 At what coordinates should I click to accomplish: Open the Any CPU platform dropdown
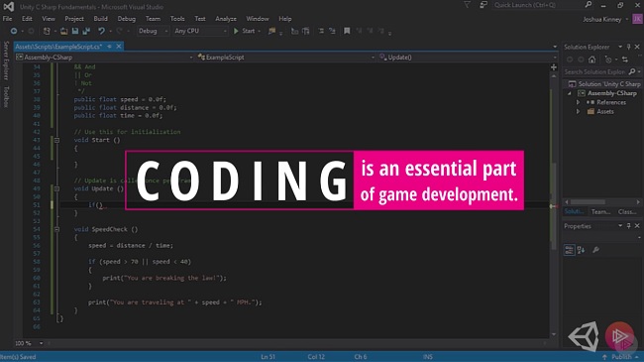click(x=200, y=31)
